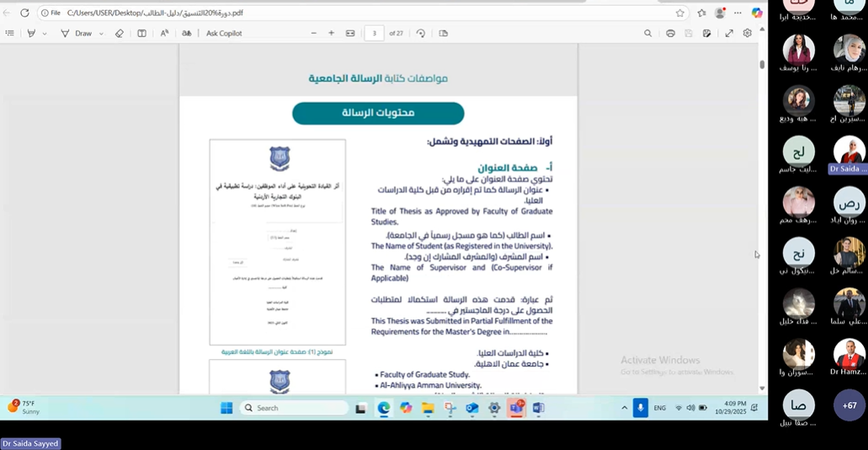
Task: Select the Draw tool button
Action: [x=77, y=34]
